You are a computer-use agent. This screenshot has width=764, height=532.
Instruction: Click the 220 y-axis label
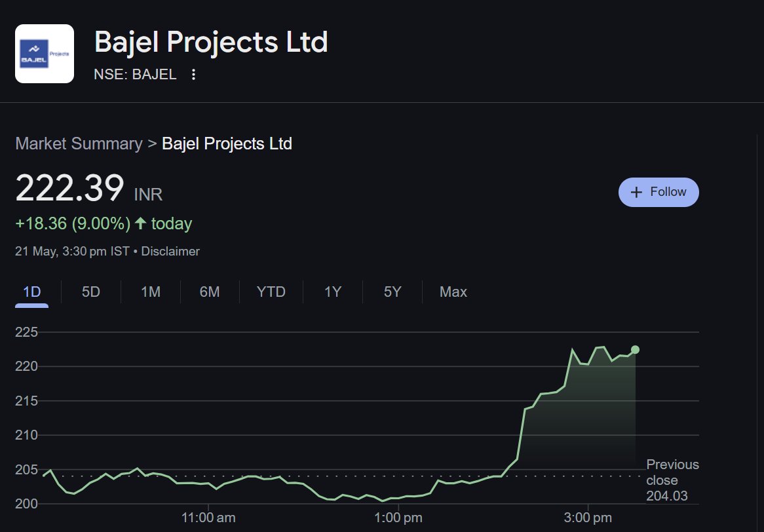click(x=26, y=366)
